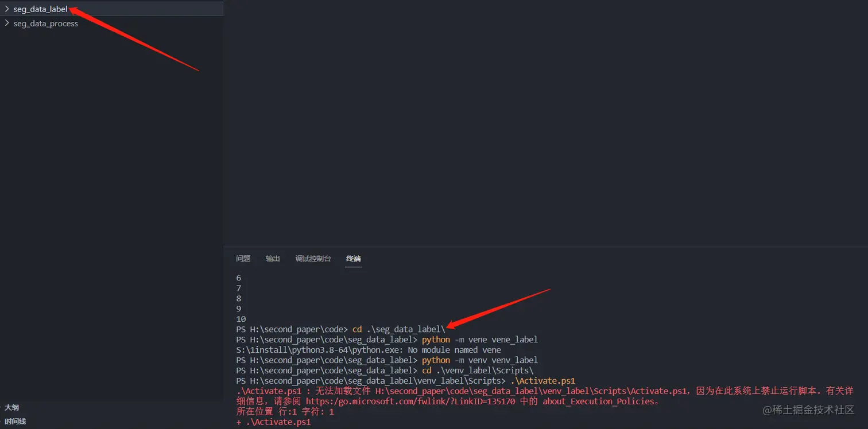Screen dimensions: 868x429
Task: Click the terminal output line '6'
Action: (x=239, y=278)
